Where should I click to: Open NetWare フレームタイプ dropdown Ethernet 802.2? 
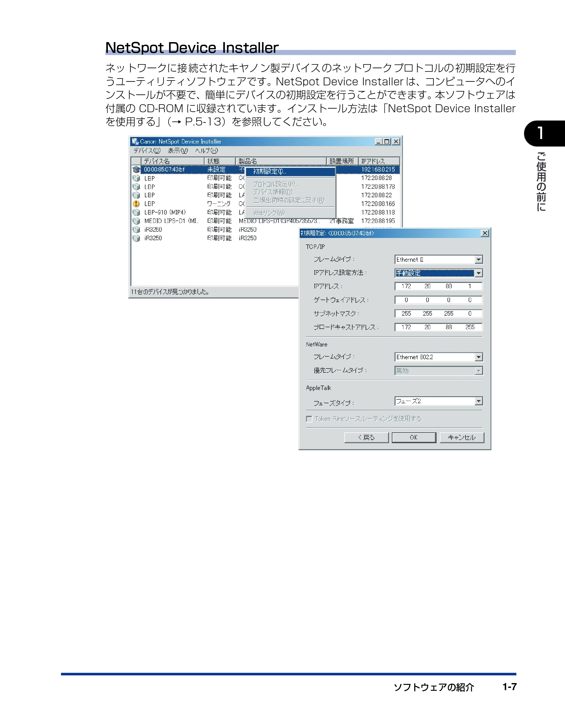tap(439, 357)
